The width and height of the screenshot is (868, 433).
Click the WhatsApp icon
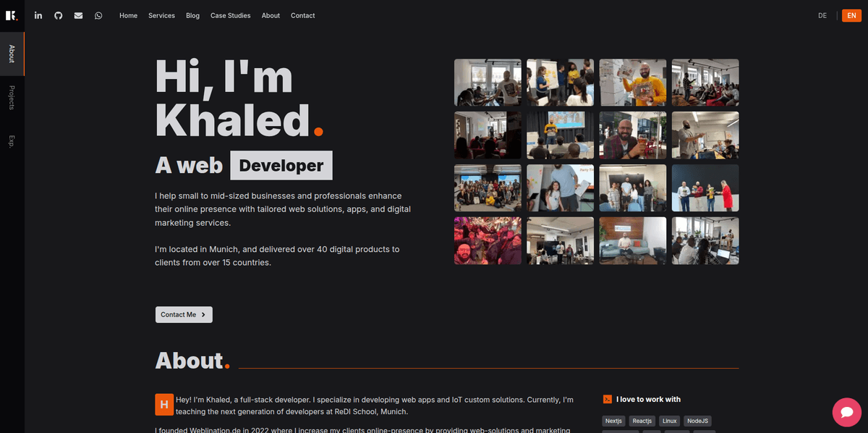click(98, 15)
